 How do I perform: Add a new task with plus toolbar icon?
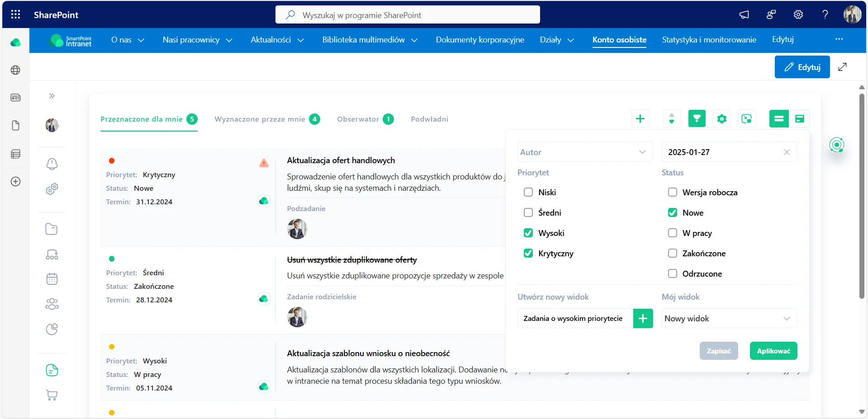click(640, 119)
